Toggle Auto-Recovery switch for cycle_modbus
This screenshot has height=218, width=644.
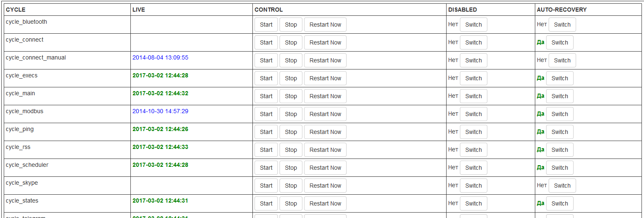click(x=559, y=114)
